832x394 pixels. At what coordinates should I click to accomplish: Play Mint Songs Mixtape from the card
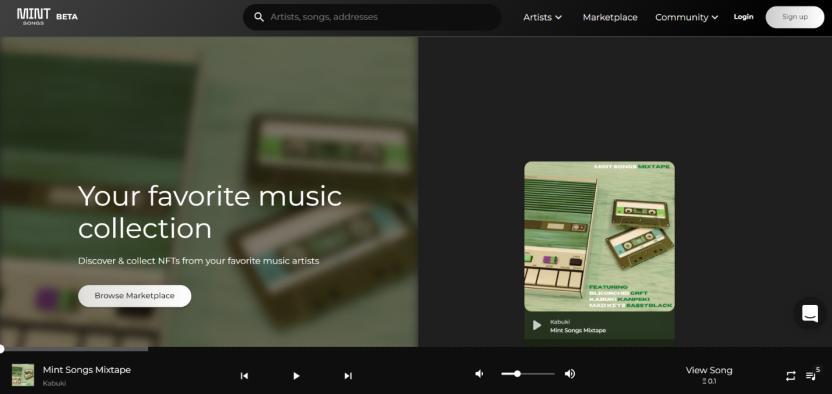coord(537,325)
